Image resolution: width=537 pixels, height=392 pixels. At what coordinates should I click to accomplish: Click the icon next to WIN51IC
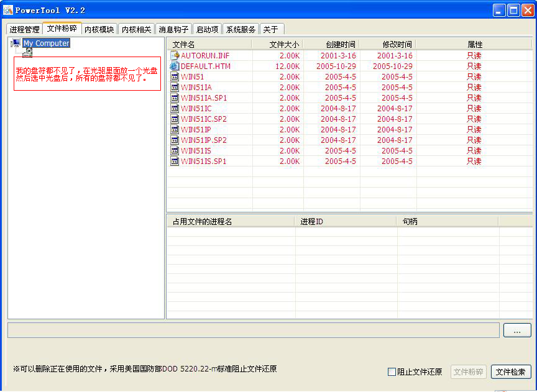(x=175, y=109)
